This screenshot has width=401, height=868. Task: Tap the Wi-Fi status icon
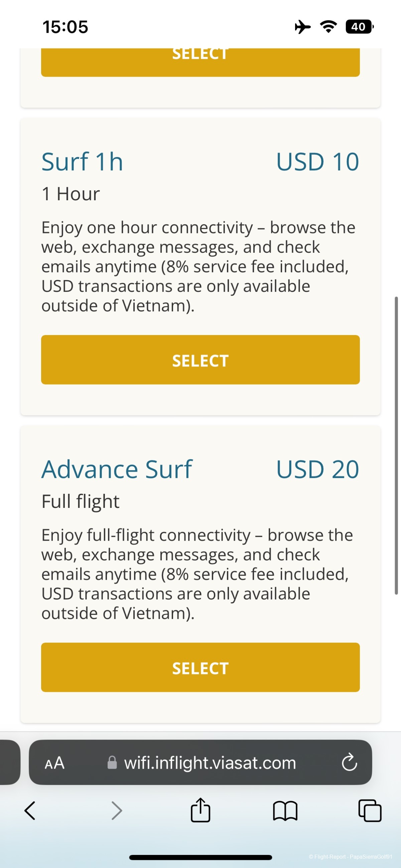[328, 27]
